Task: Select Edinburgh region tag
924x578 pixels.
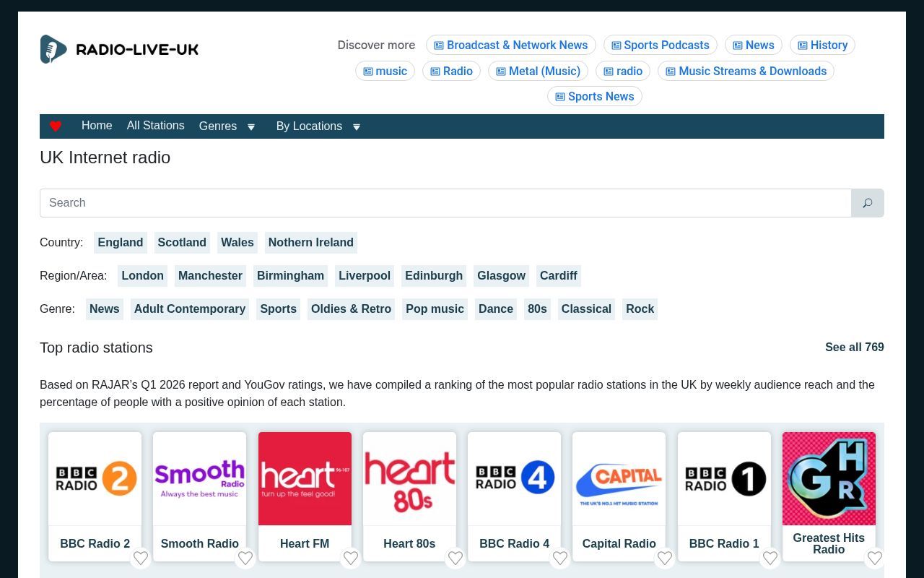Action: (x=434, y=276)
